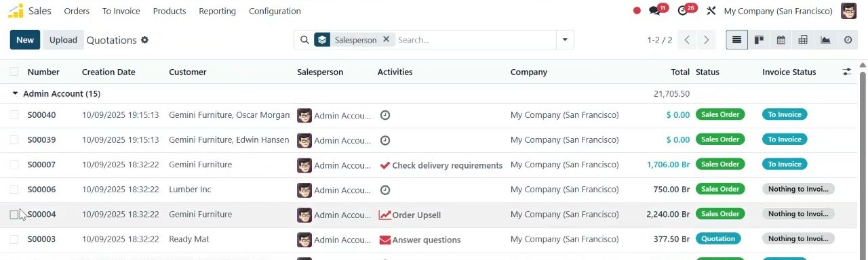The width and height of the screenshot is (868, 260).
Task: Click the salesperson avatar on row S00007
Action: click(304, 165)
